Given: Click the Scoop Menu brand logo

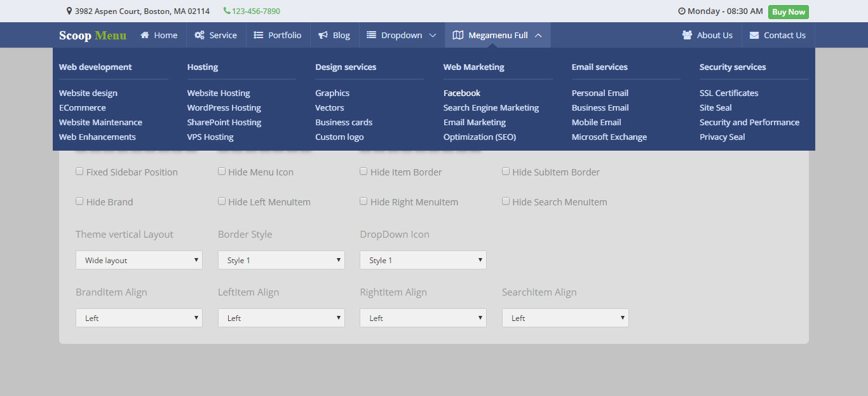Looking at the screenshot, I should [93, 35].
